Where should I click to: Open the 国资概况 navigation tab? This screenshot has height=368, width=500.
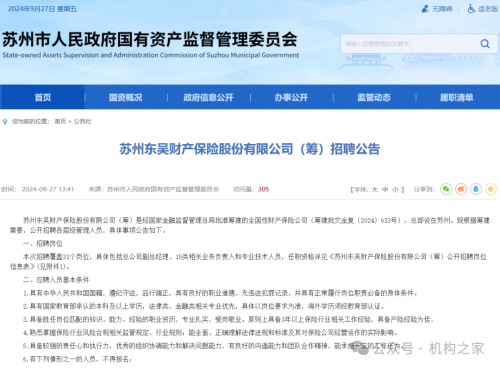(126, 97)
